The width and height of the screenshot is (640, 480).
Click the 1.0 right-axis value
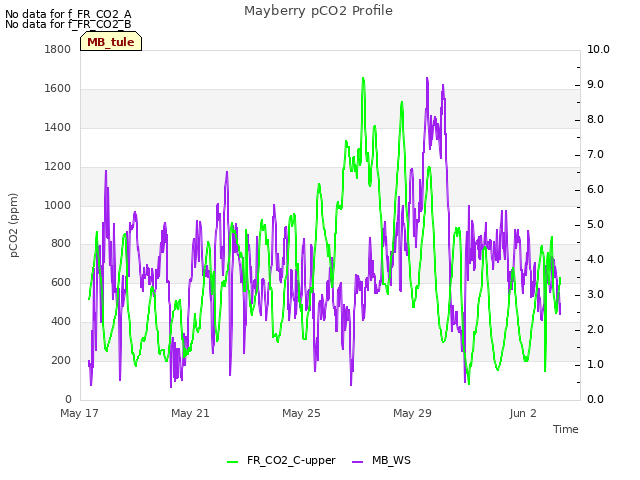pyautogui.click(x=596, y=364)
